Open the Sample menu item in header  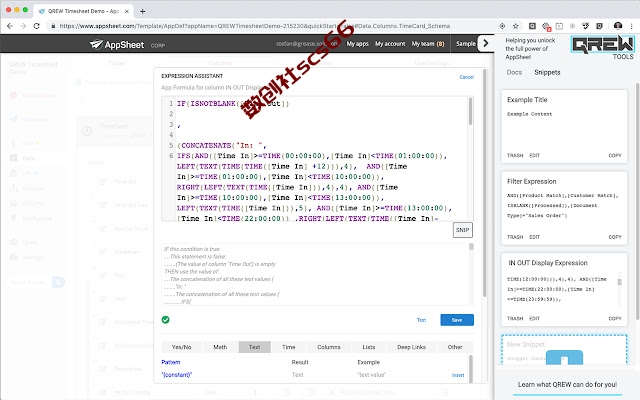coord(466,44)
